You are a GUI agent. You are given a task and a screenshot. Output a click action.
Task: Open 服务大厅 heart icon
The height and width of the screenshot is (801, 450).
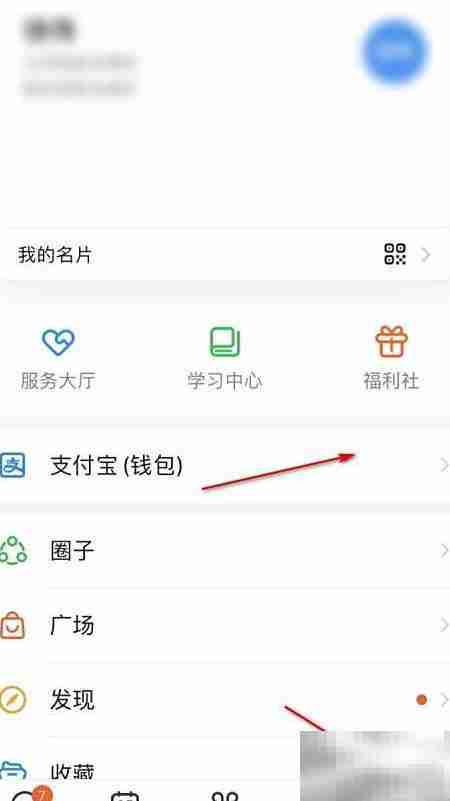click(x=58, y=342)
